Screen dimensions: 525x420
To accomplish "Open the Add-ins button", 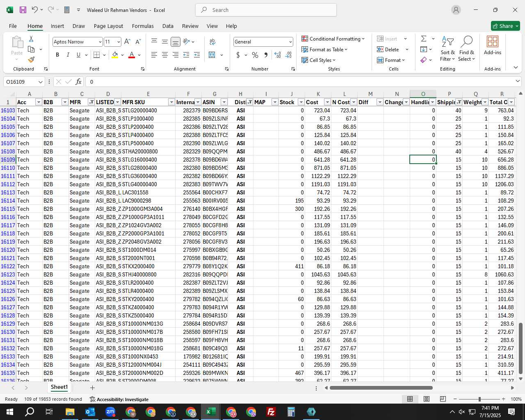I will (493, 45).
